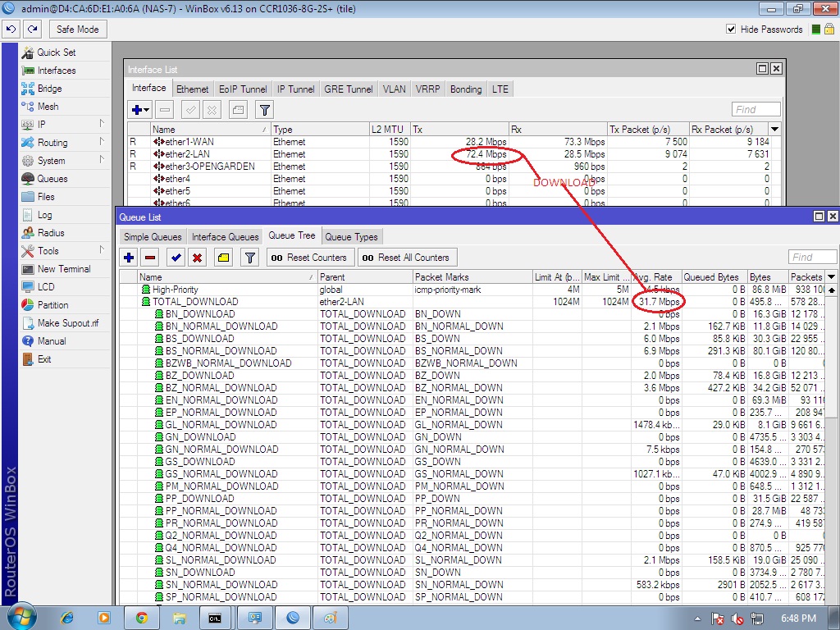Switch to the Simple Queues tab
This screenshot has height=630, width=840.
[x=153, y=236]
